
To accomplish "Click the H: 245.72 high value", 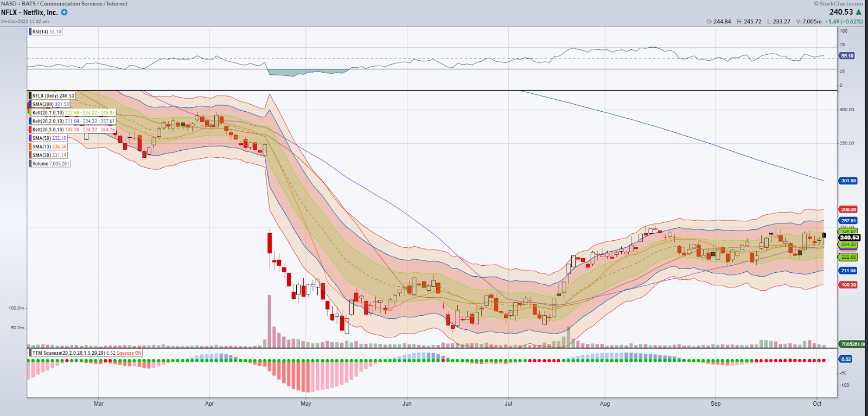I will [749, 22].
